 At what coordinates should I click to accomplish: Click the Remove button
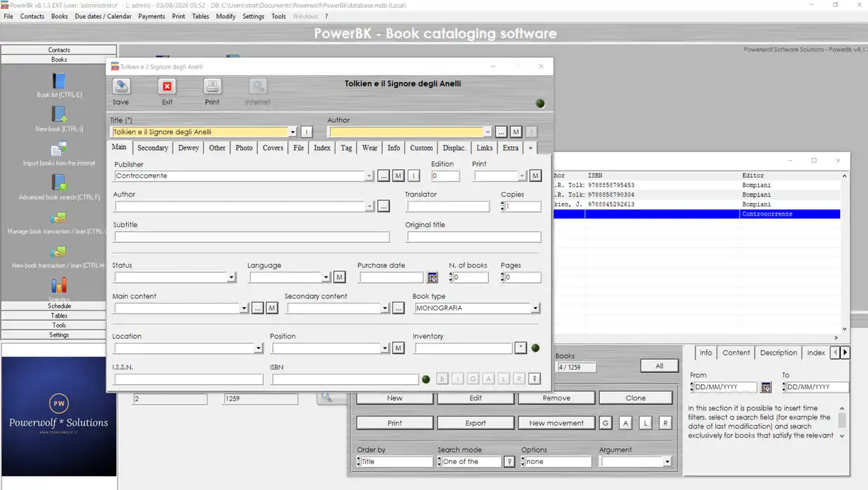pyautogui.click(x=556, y=398)
